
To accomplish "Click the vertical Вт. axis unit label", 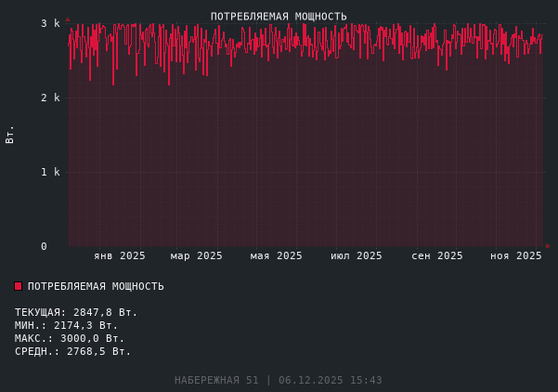I will pyautogui.click(x=10, y=134).
